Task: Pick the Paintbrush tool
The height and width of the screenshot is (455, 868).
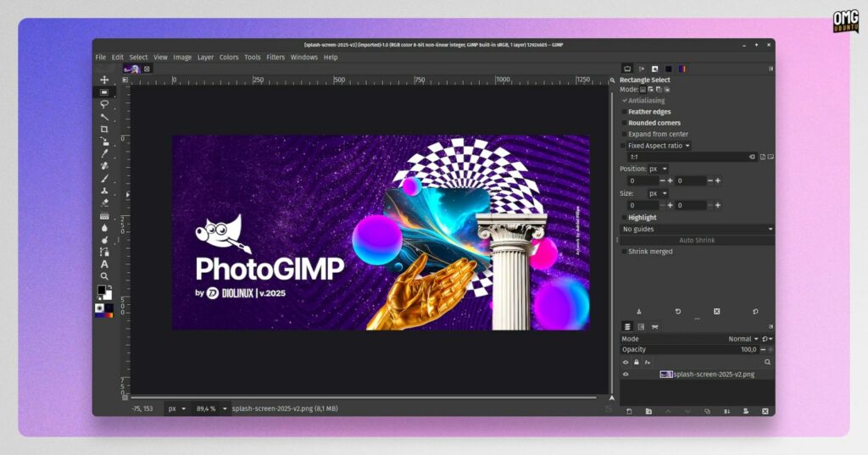Action: (x=104, y=178)
